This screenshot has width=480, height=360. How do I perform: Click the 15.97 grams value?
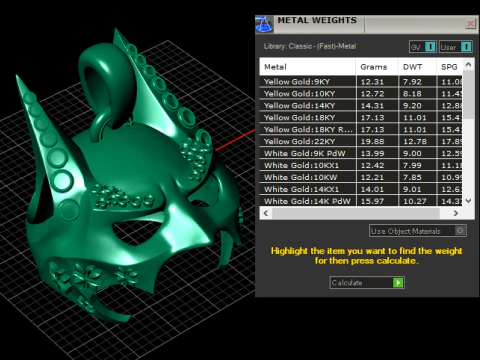pyautogui.click(x=372, y=201)
